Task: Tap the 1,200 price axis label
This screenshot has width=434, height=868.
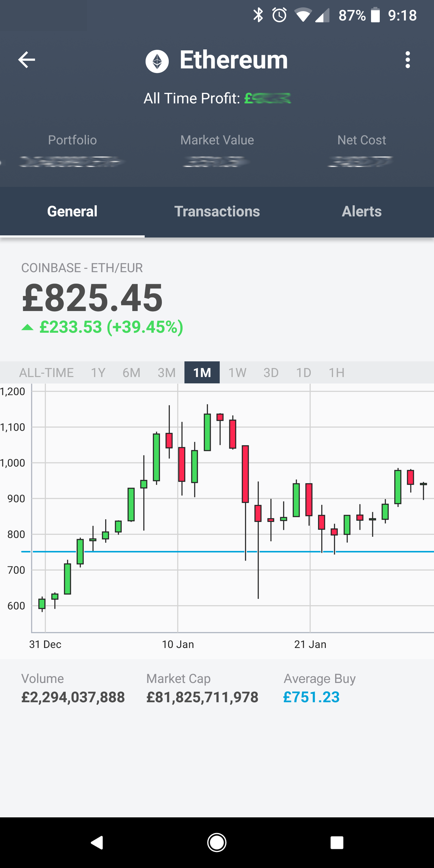Action: pyautogui.click(x=12, y=392)
